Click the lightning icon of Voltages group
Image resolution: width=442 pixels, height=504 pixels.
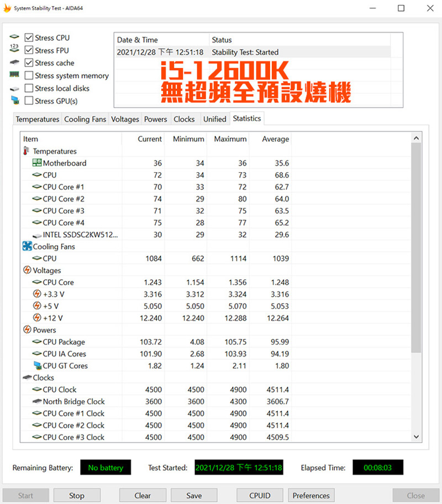click(x=27, y=270)
